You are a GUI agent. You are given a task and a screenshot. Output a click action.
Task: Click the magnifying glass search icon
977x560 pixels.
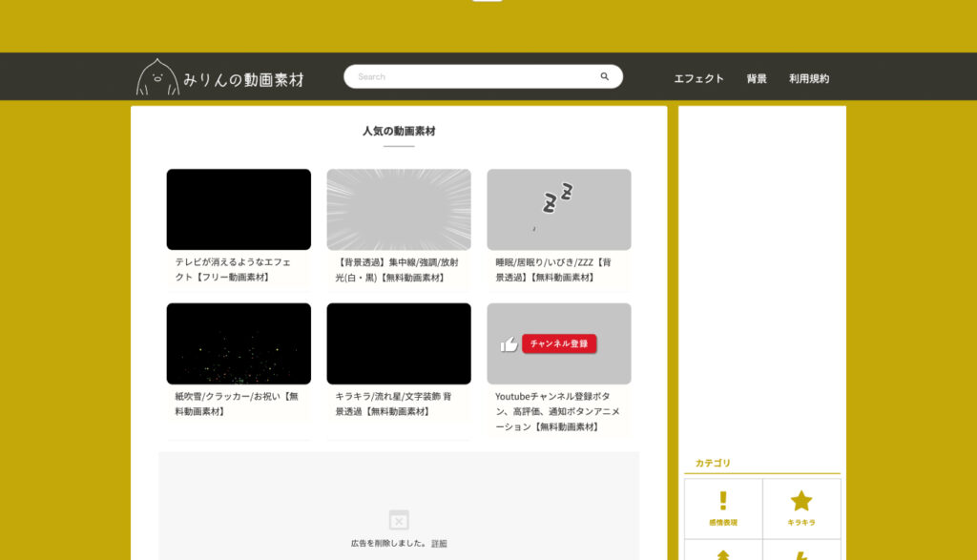click(x=604, y=77)
